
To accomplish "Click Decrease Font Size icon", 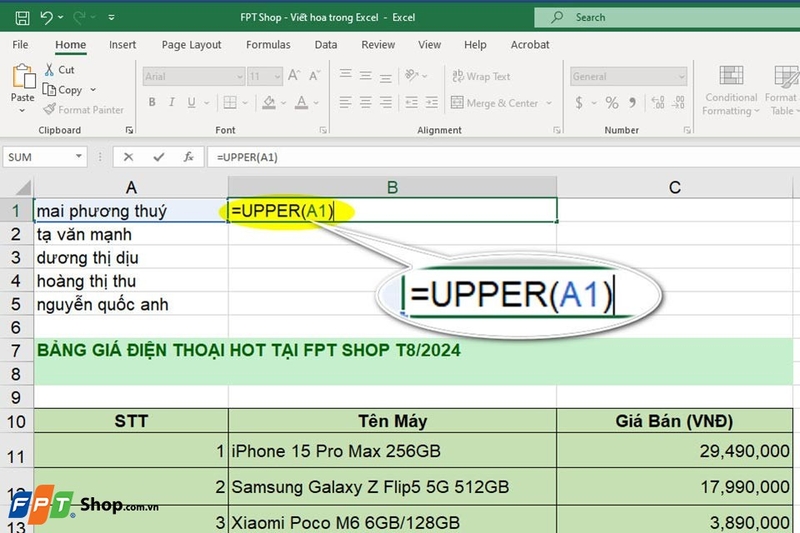I will (314, 75).
